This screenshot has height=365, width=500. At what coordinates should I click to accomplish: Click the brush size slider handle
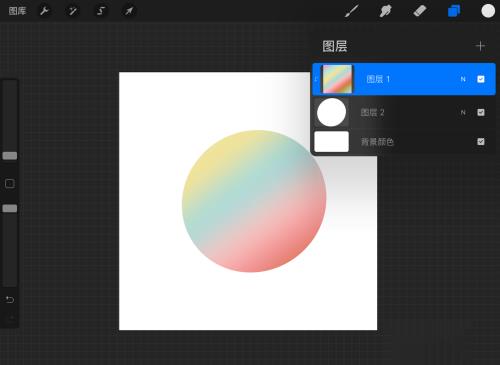10,156
